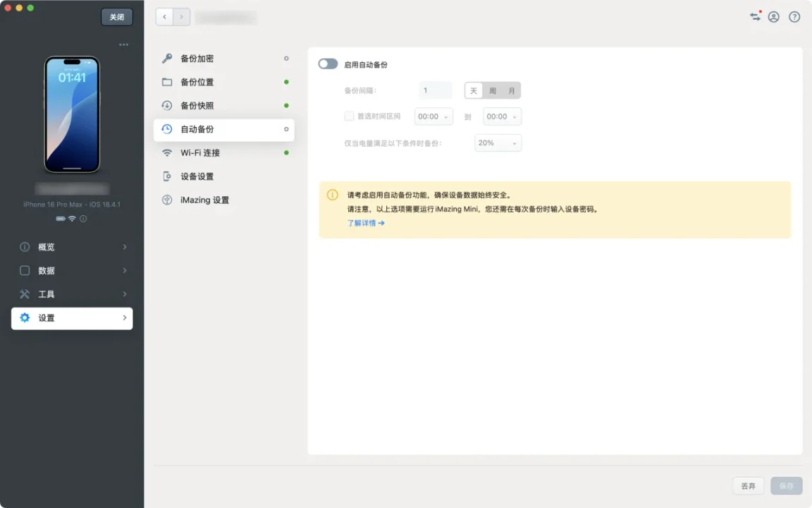Click the 备份间隔 number input field
The width and height of the screenshot is (812, 508).
click(436, 91)
